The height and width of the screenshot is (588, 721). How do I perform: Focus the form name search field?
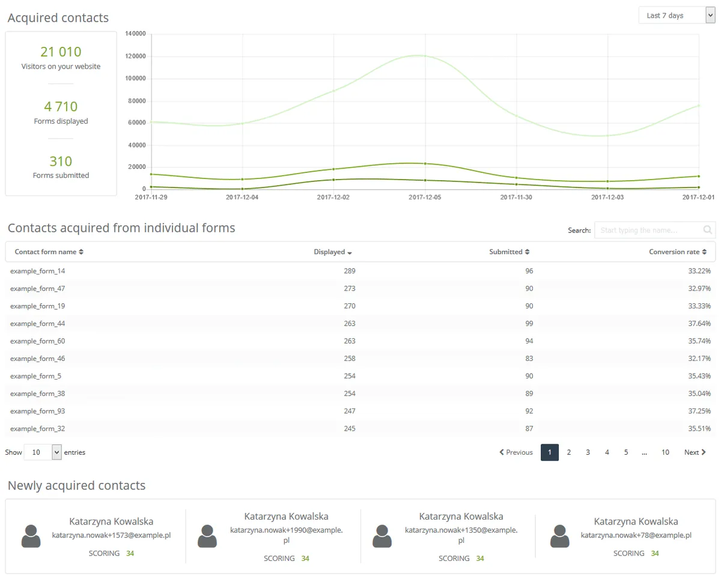(x=648, y=230)
